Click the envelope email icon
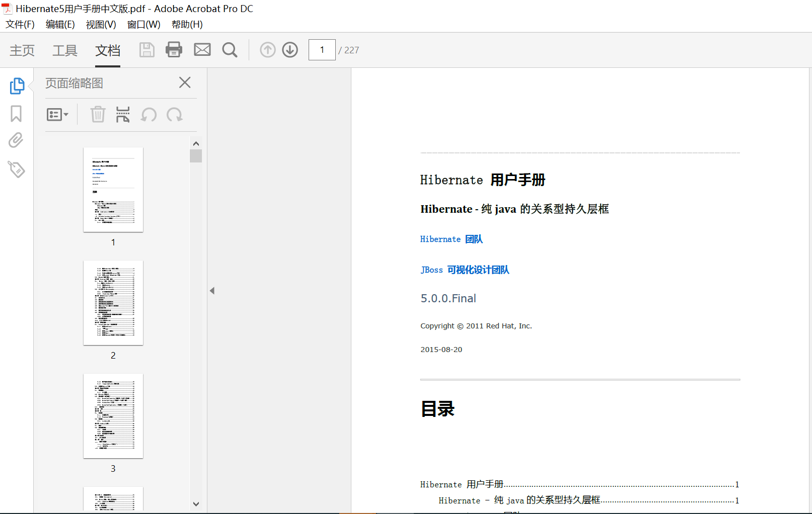 pyautogui.click(x=202, y=50)
